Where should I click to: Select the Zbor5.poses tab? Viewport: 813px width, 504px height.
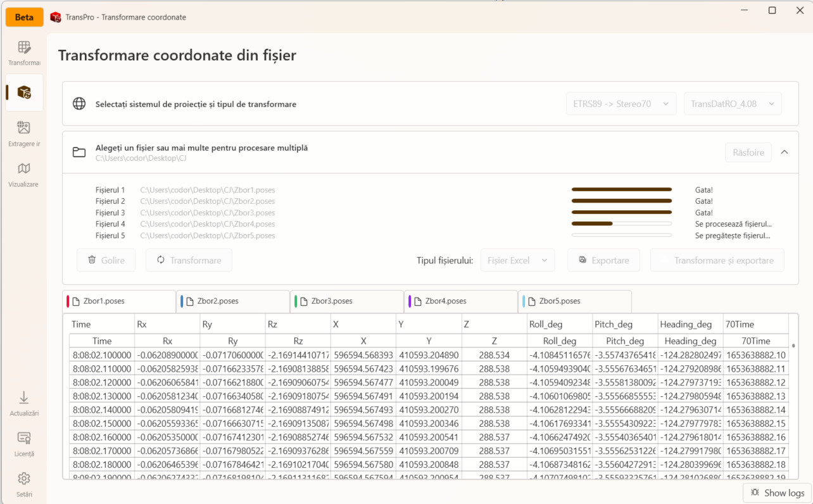[x=574, y=301]
